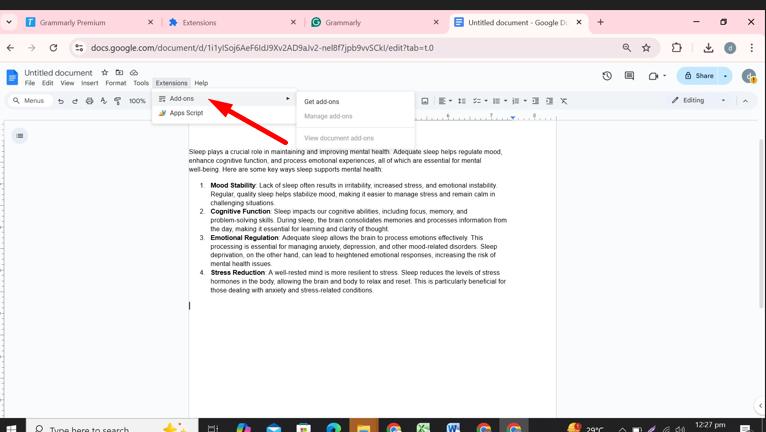The width and height of the screenshot is (766, 432).
Task: Open the Share options dropdown arrow
Action: coord(726,76)
